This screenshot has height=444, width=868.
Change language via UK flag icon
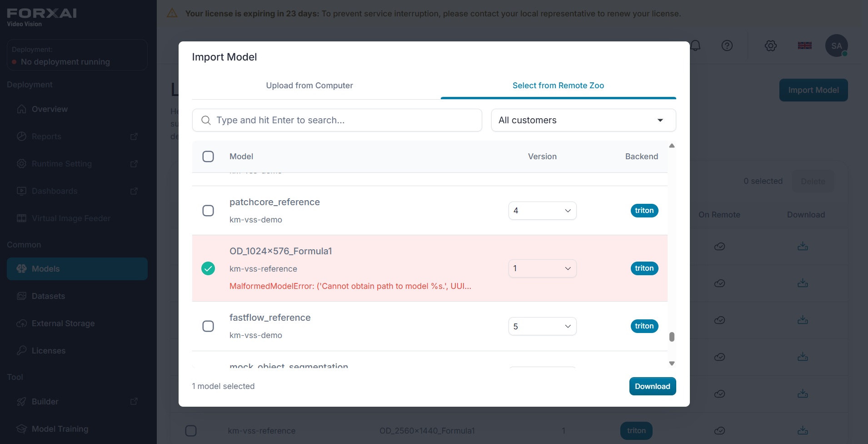point(805,45)
